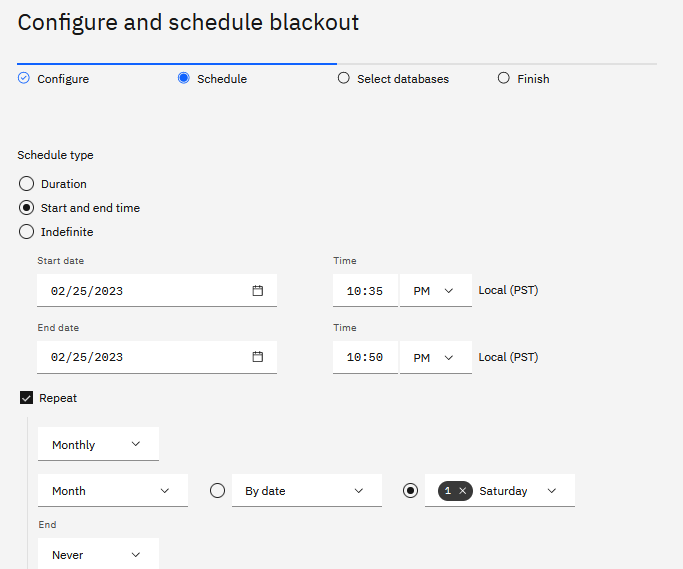Select the Duration schedule type
The height and width of the screenshot is (569, 683).
(x=27, y=184)
